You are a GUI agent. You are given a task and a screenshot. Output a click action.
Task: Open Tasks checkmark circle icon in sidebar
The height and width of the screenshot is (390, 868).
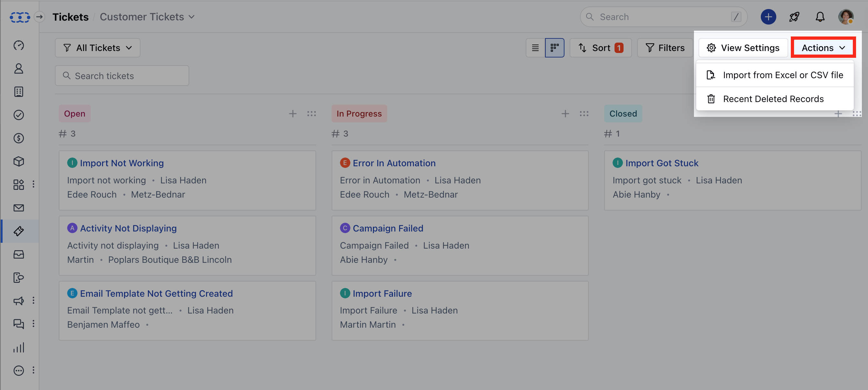tap(18, 115)
